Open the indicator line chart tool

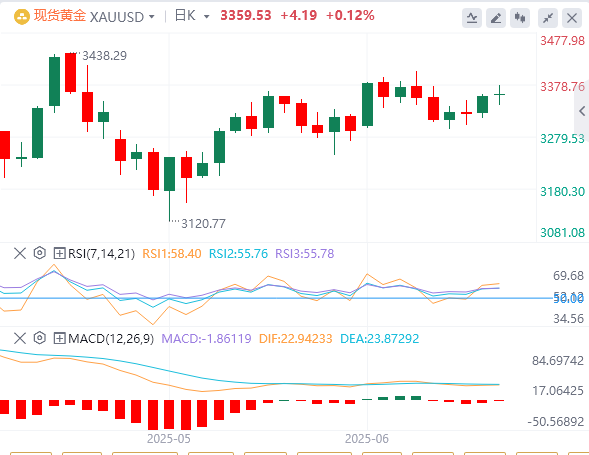coord(472,18)
